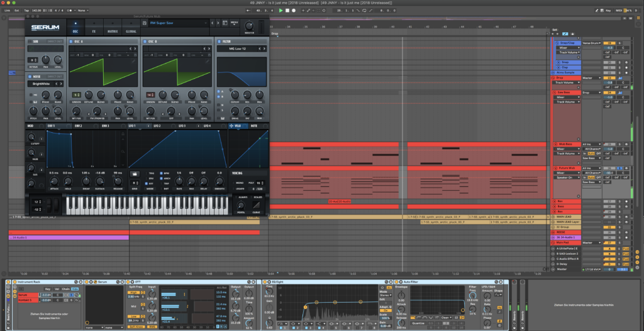This screenshot has width=644, height=331.
Task: Open Auto Filter LFO Shape dropdown
Action: (x=498, y=295)
